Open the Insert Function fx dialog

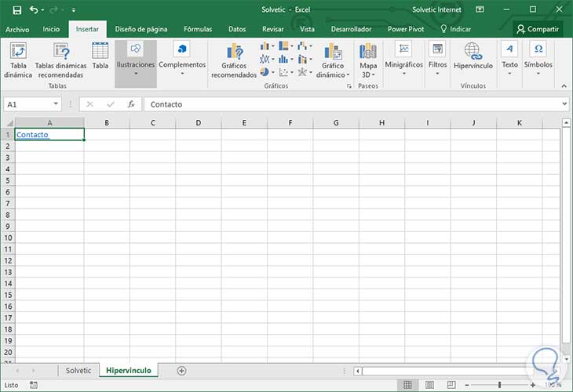[131, 104]
